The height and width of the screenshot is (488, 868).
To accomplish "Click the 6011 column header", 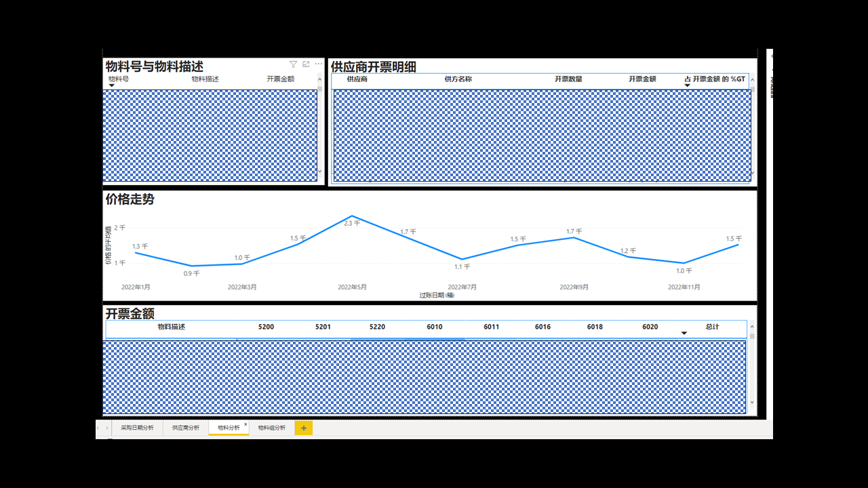I will (491, 327).
